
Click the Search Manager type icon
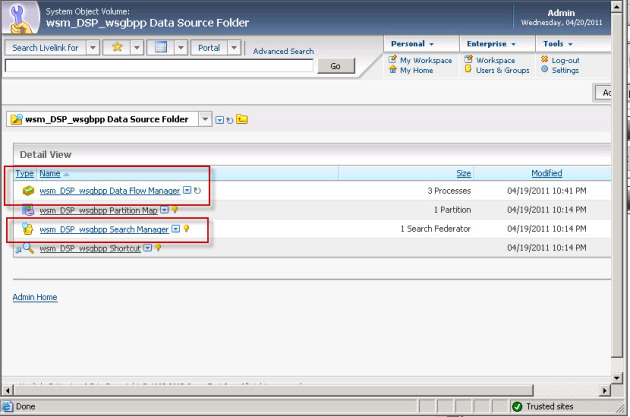coord(27,229)
